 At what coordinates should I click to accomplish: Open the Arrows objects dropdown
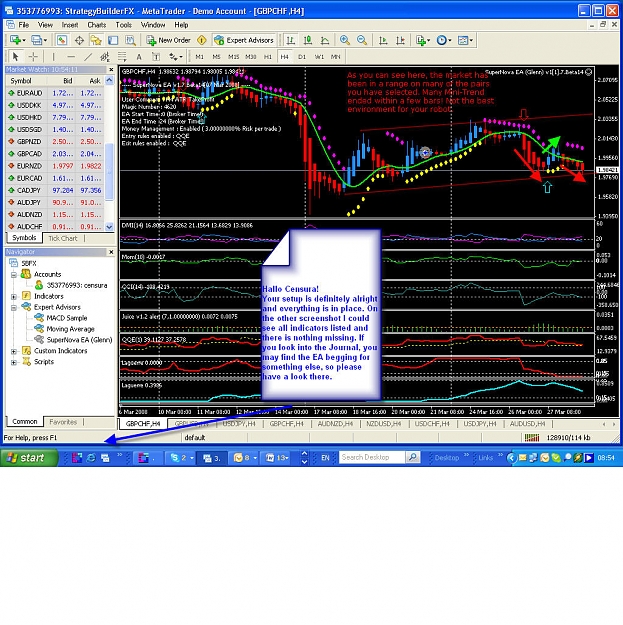(x=175, y=57)
